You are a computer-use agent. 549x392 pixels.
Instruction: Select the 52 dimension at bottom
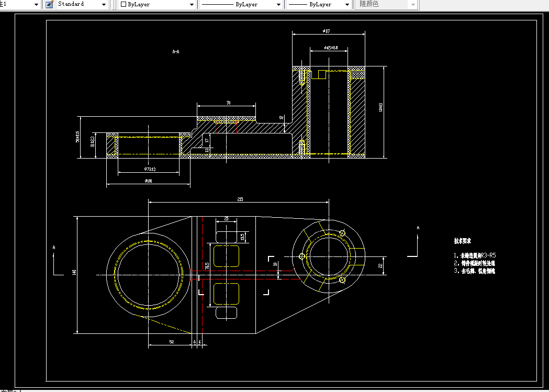[x=171, y=342]
